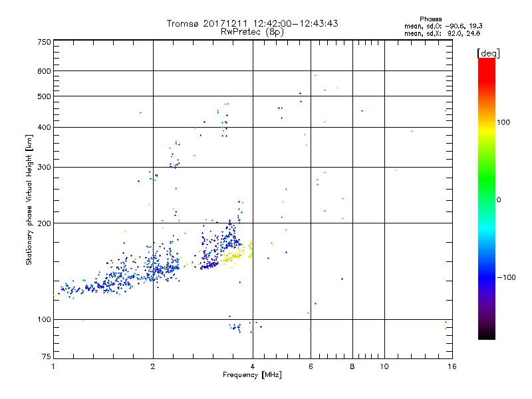
Task: Click the y-axis tick label '500'
Action: [x=44, y=96]
